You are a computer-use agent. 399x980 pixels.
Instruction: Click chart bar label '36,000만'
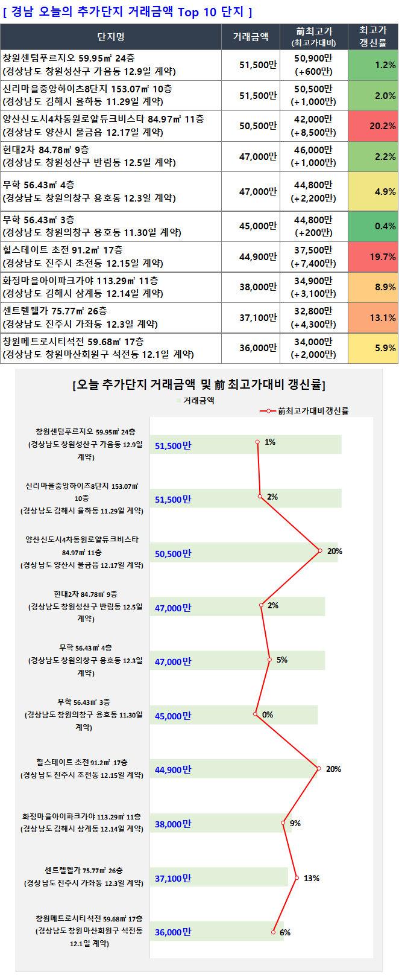(x=173, y=932)
